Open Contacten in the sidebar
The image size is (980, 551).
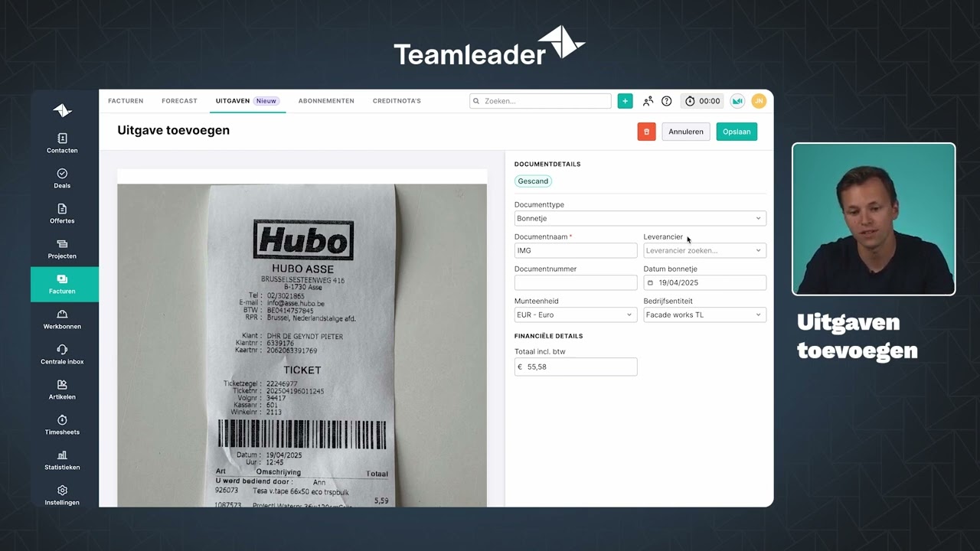63,143
